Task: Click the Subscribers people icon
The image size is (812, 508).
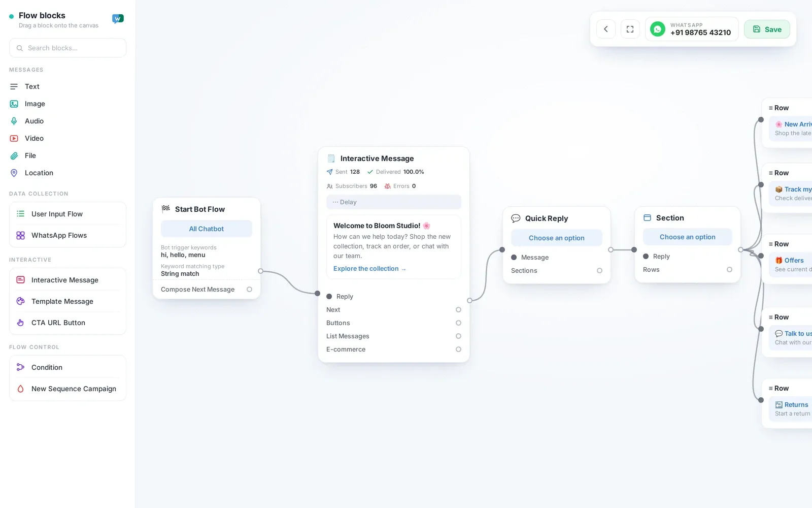Action: (329, 186)
